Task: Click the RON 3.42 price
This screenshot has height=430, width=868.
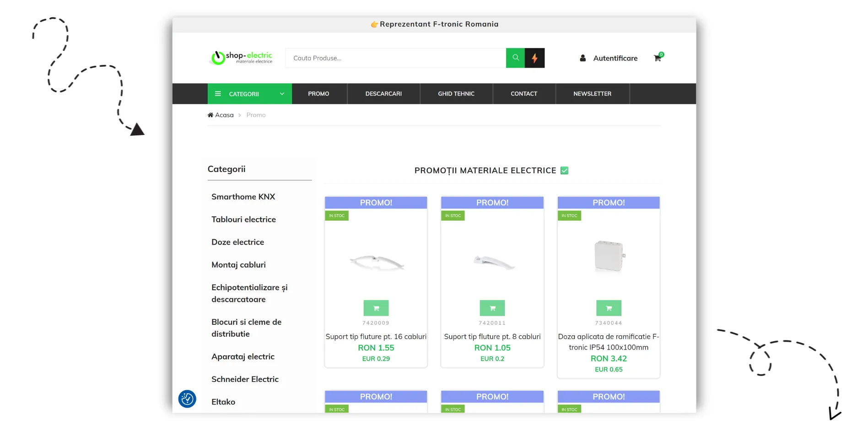Action: tap(609, 359)
